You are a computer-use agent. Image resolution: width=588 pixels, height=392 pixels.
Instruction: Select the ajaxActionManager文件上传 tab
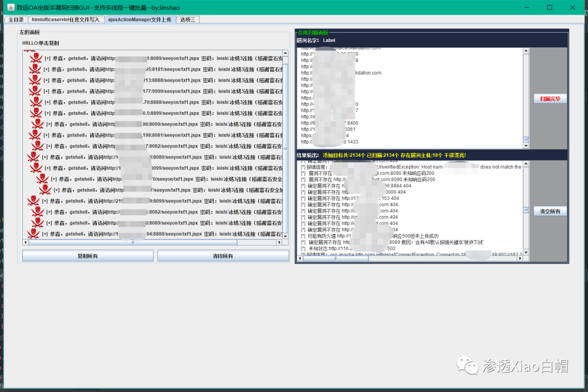(139, 20)
